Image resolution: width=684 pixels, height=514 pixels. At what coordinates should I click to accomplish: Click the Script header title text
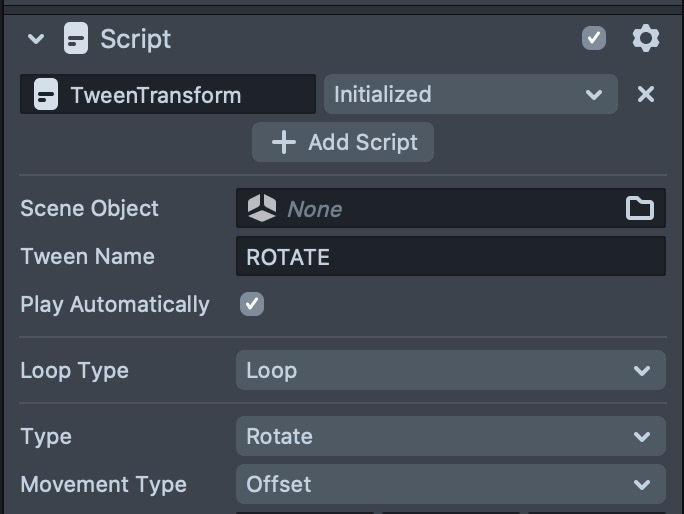[136, 39]
